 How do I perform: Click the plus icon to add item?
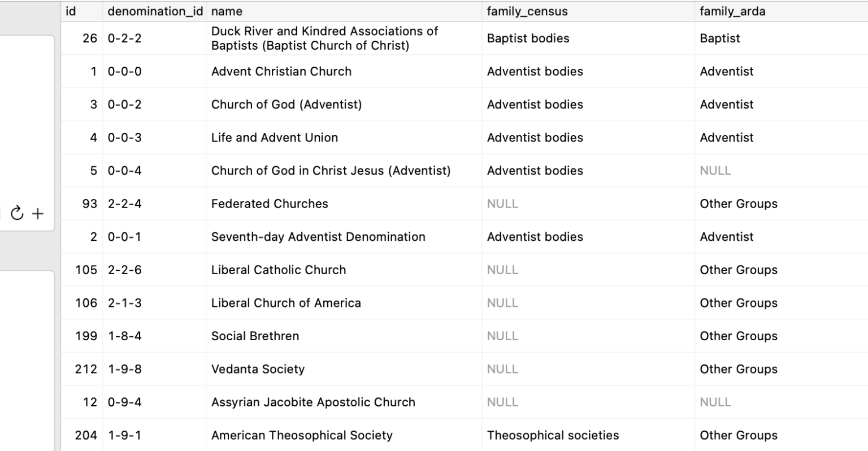point(38,213)
